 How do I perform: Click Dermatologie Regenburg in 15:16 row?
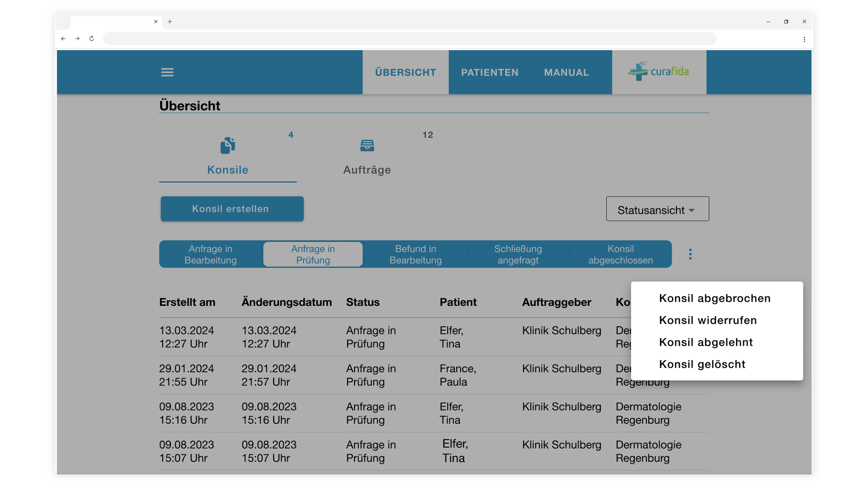(x=649, y=413)
